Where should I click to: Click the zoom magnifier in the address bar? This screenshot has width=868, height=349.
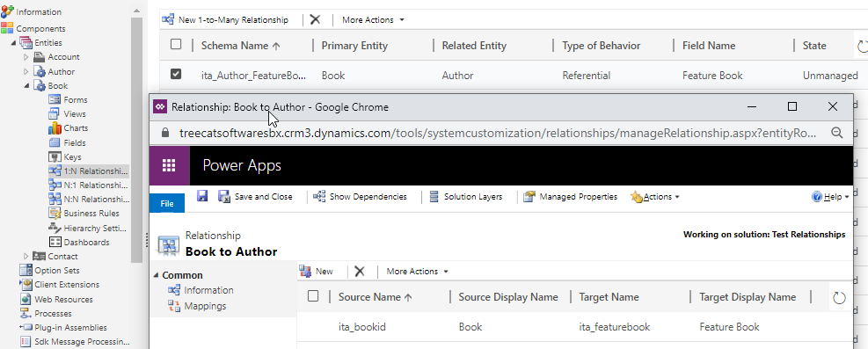837,132
